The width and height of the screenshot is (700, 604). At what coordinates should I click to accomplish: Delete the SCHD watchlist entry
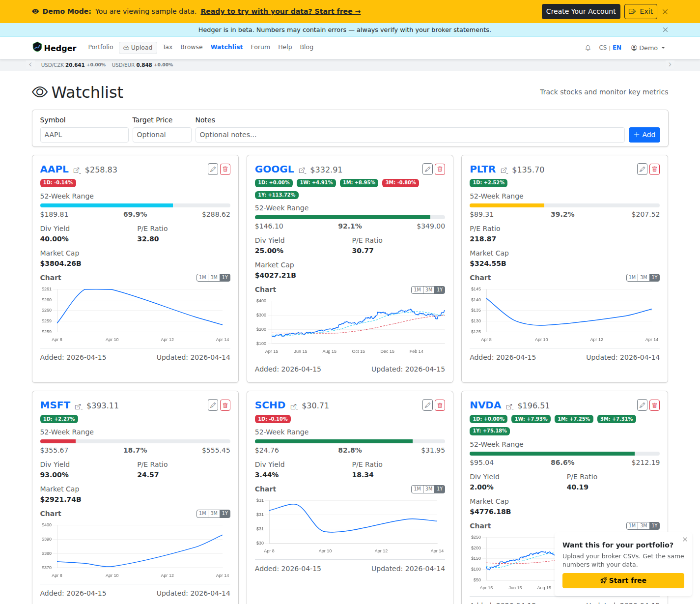coord(440,405)
